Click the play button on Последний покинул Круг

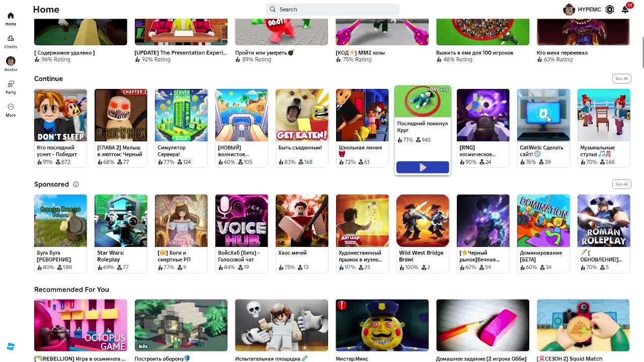coord(423,167)
